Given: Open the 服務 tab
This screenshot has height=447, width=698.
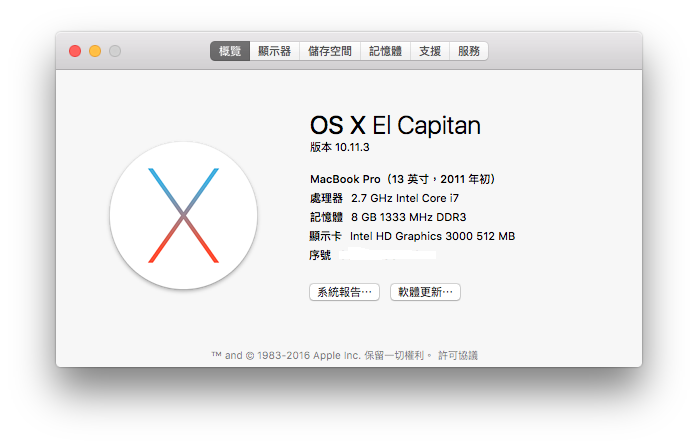Looking at the screenshot, I should pos(469,51).
